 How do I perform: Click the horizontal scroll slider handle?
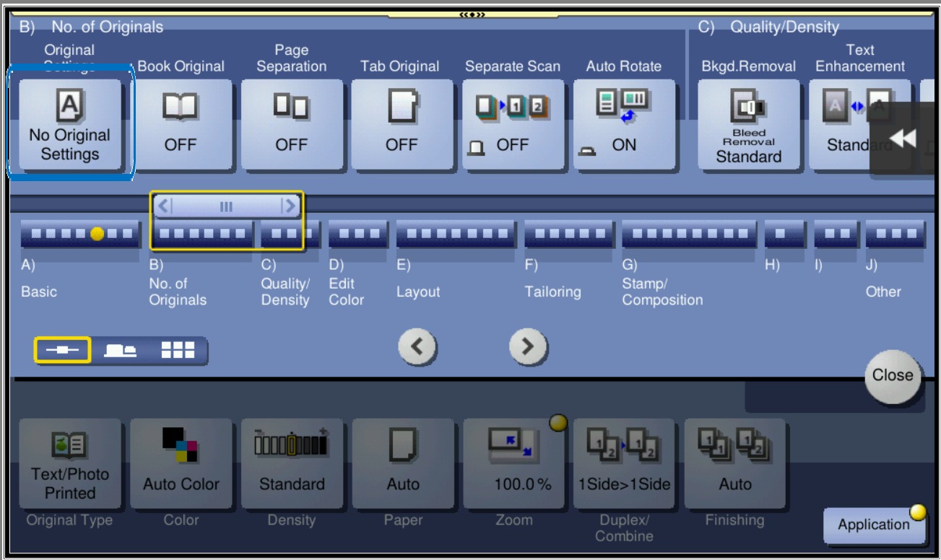pyautogui.click(x=226, y=206)
